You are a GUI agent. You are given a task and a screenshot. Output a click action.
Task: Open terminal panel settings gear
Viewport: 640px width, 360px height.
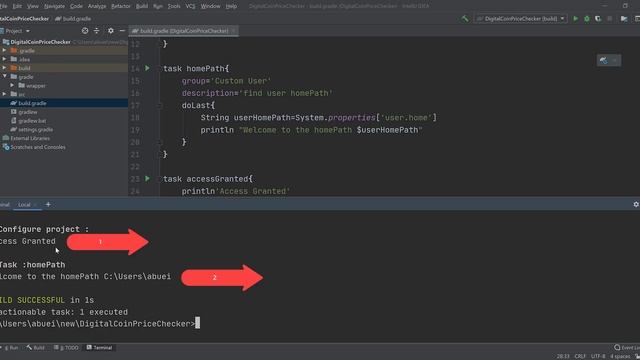tap(636, 204)
